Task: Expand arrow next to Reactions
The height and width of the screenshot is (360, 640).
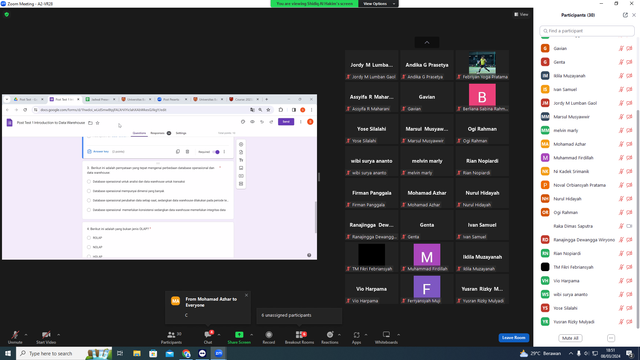Action: [339, 335]
